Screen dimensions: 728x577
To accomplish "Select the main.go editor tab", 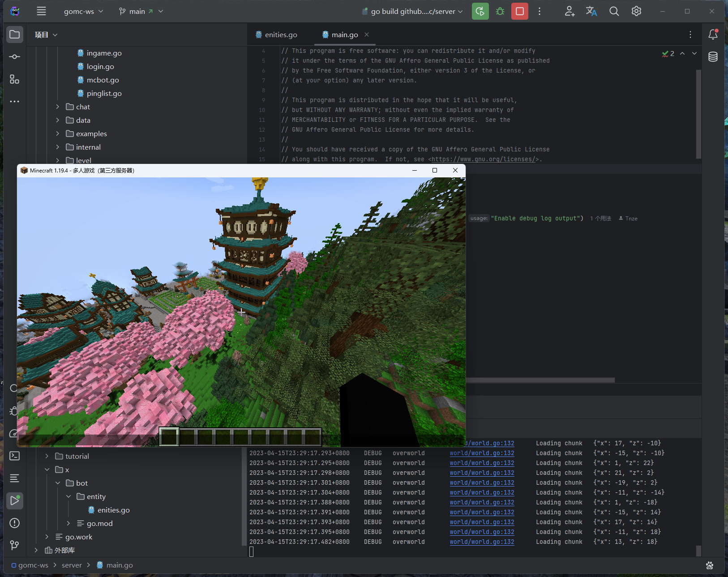I will [340, 34].
